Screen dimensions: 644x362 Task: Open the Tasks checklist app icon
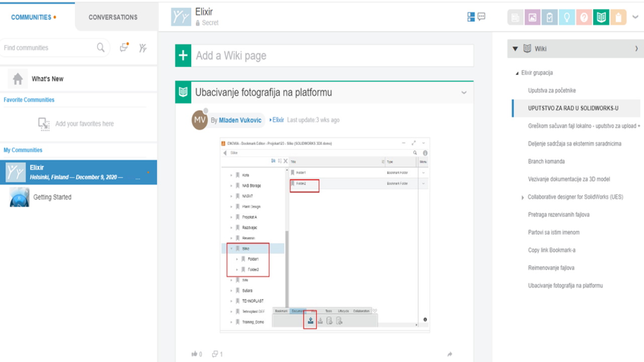pyautogui.click(x=548, y=17)
